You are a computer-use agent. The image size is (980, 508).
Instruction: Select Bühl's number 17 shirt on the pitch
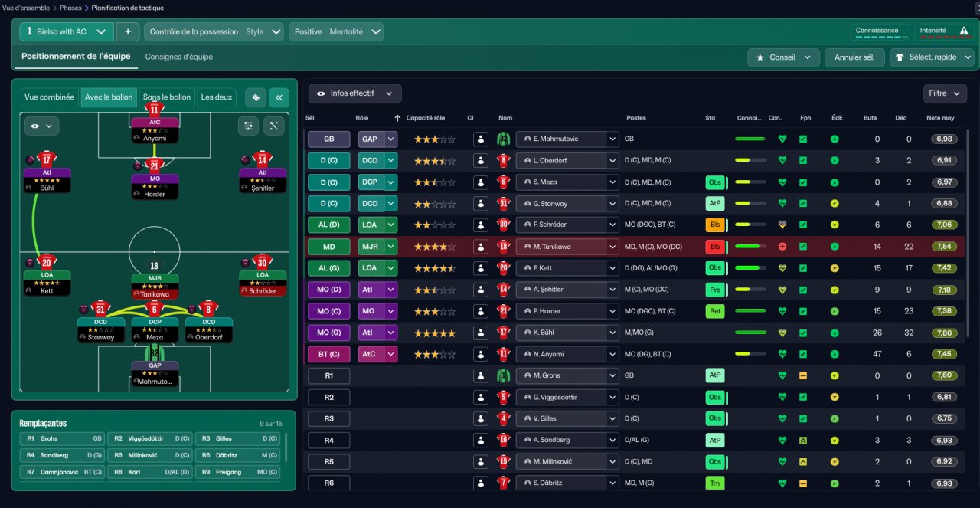coord(47,159)
